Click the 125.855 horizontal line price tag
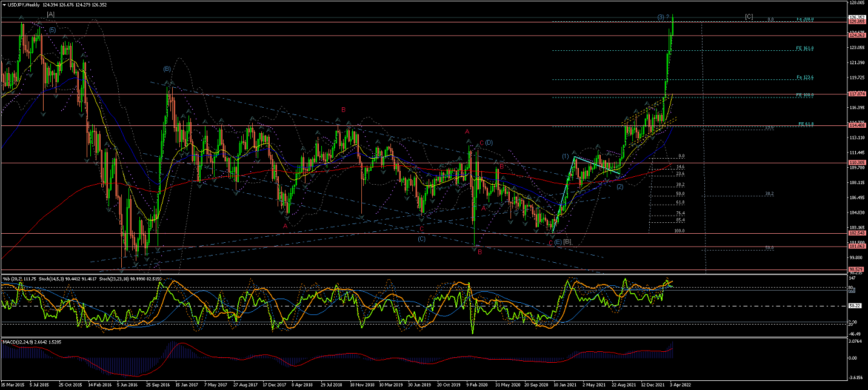Viewport: 868px width, 390px height. [x=856, y=22]
